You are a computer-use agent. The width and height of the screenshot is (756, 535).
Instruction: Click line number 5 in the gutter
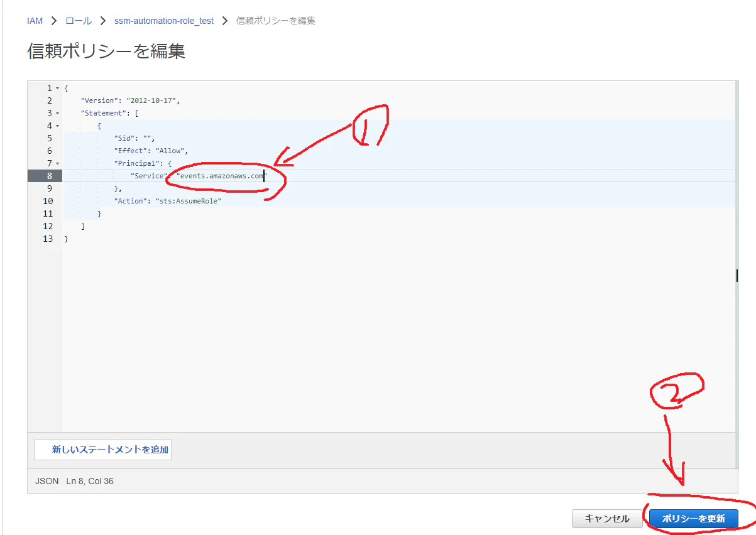coord(50,138)
